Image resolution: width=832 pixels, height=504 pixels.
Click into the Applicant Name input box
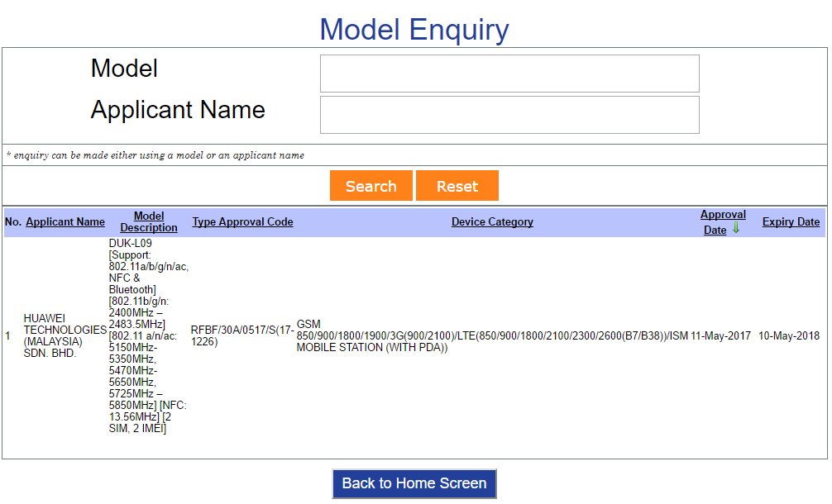tap(509, 115)
